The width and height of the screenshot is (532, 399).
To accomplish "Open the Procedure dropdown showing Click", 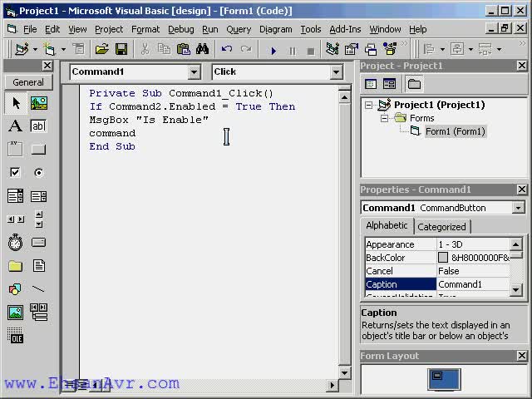I will coord(336,72).
